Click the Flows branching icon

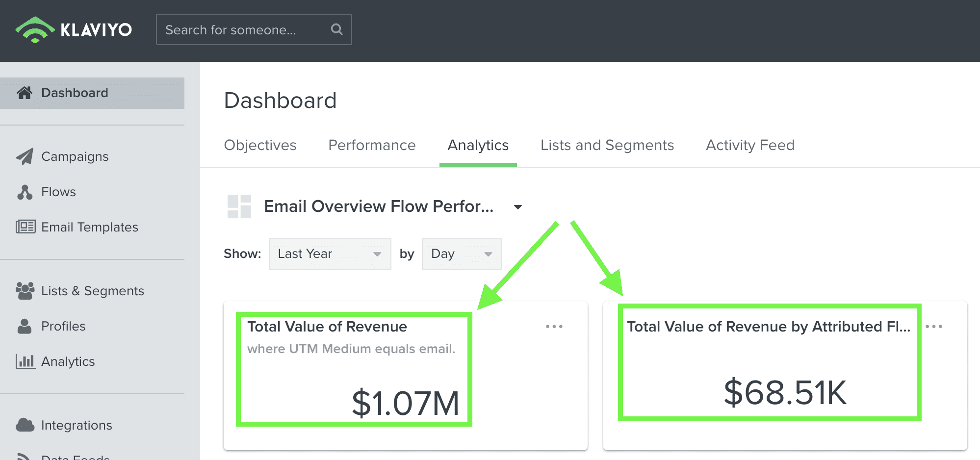click(x=25, y=192)
